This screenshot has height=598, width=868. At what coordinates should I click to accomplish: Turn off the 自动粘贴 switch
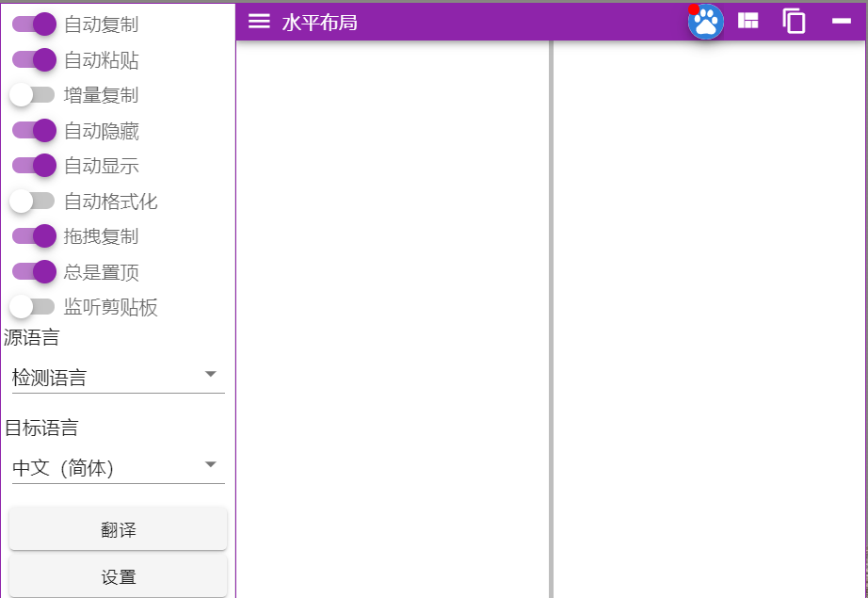tap(34, 60)
